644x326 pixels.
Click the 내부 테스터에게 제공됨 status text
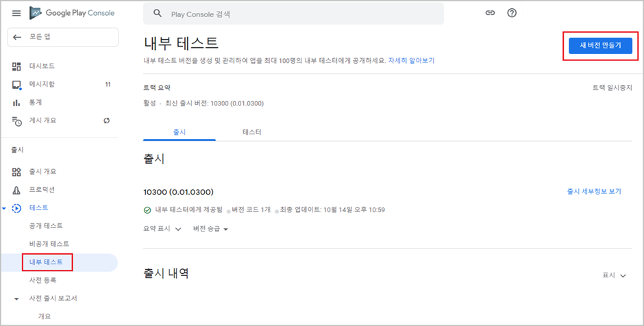click(x=188, y=210)
